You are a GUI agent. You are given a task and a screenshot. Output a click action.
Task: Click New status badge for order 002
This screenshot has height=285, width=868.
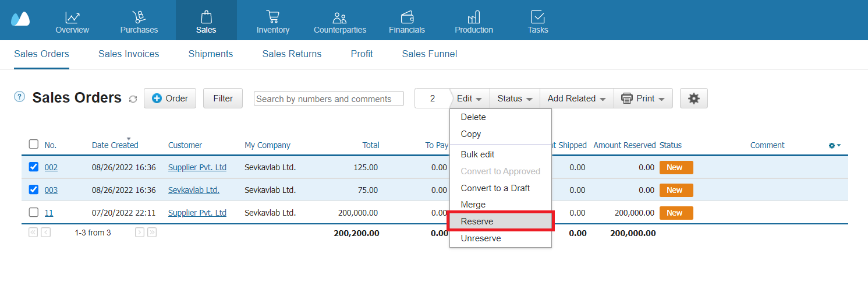tap(676, 167)
